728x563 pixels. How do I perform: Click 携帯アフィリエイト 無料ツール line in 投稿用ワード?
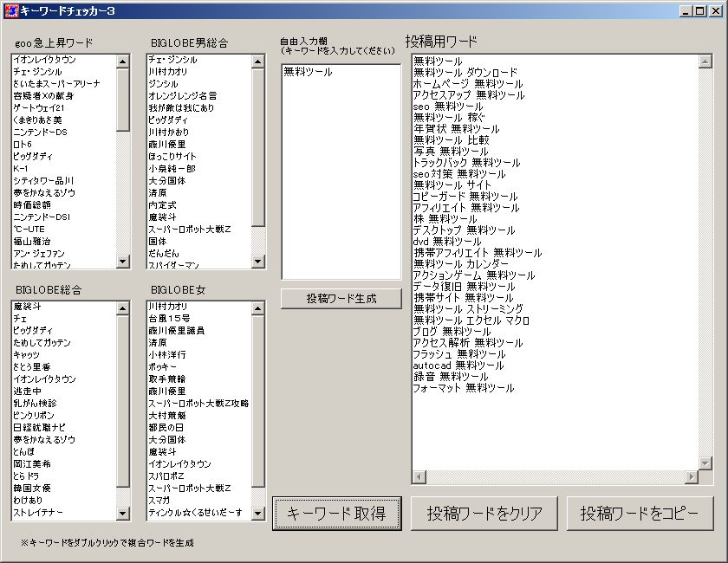click(x=478, y=253)
